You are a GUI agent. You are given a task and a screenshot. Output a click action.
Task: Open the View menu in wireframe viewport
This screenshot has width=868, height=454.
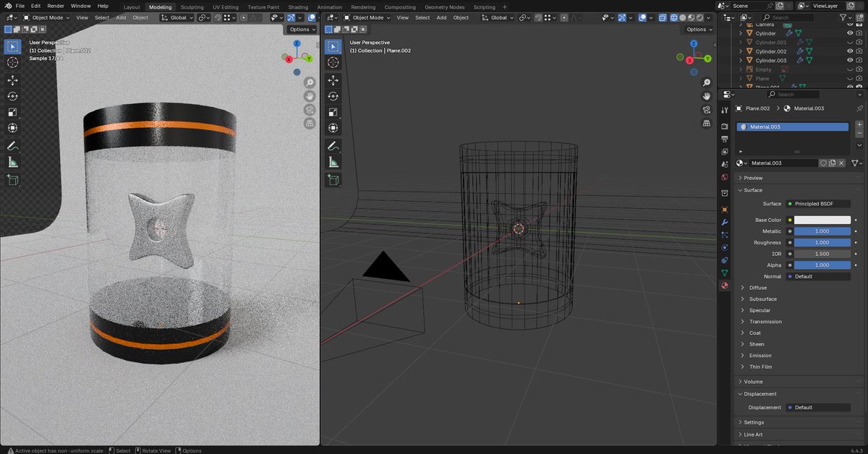click(402, 17)
